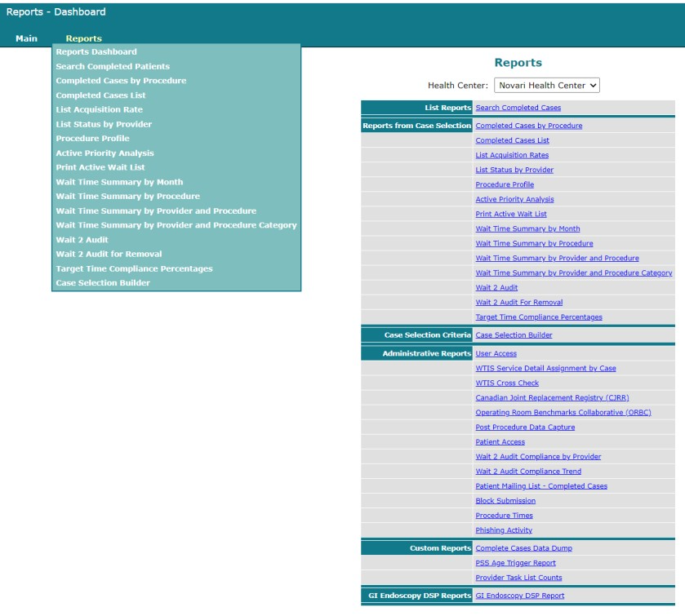Click the GI Endoscopy DSP Report link
This screenshot has height=616, width=685.
[x=520, y=596]
